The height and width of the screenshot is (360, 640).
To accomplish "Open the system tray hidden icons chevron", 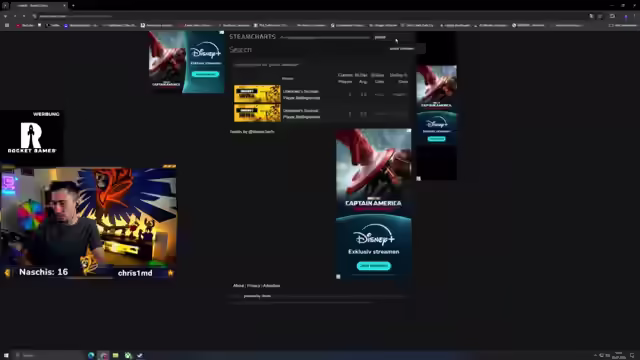I will 595,356.
